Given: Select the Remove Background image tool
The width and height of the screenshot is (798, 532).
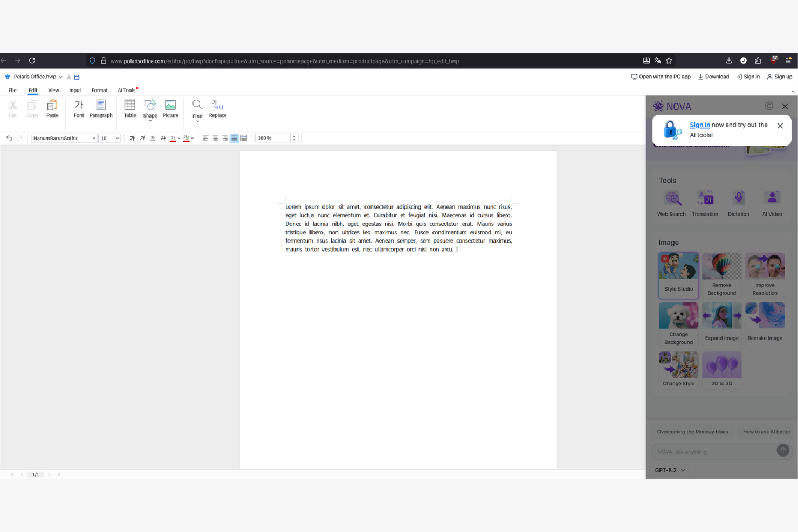Looking at the screenshot, I should coord(721,275).
